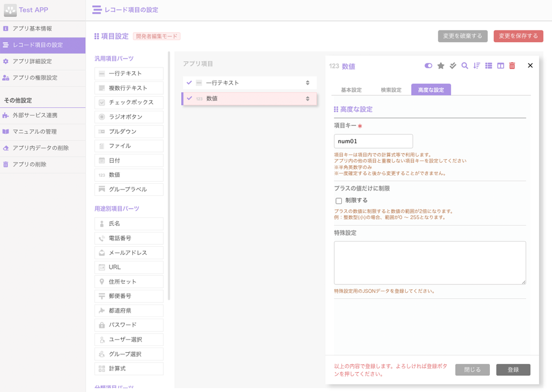Screen dimensions: 552x392
Task: Select 数値 part in 汎用項目パーツ
Action: tap(129, 175)
